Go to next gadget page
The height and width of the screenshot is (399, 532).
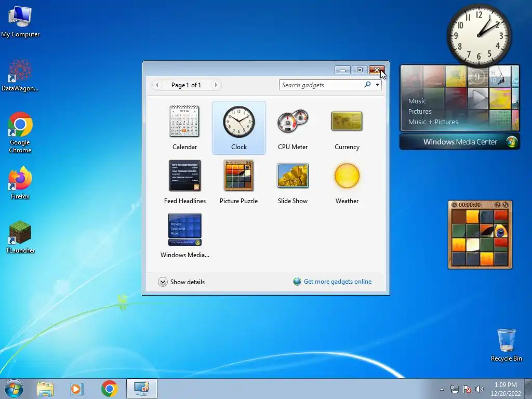pyautogui.click(x=216, y=85)
